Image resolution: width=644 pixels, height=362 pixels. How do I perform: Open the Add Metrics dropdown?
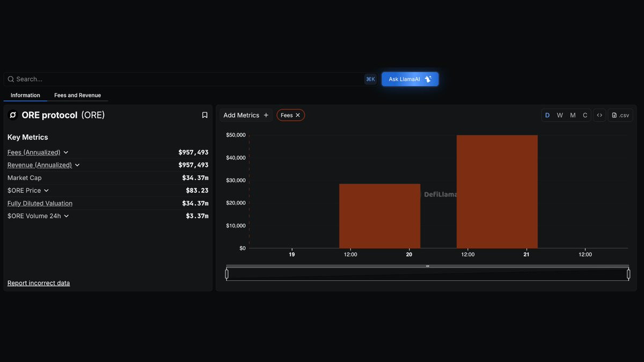(x=246, y=115)
